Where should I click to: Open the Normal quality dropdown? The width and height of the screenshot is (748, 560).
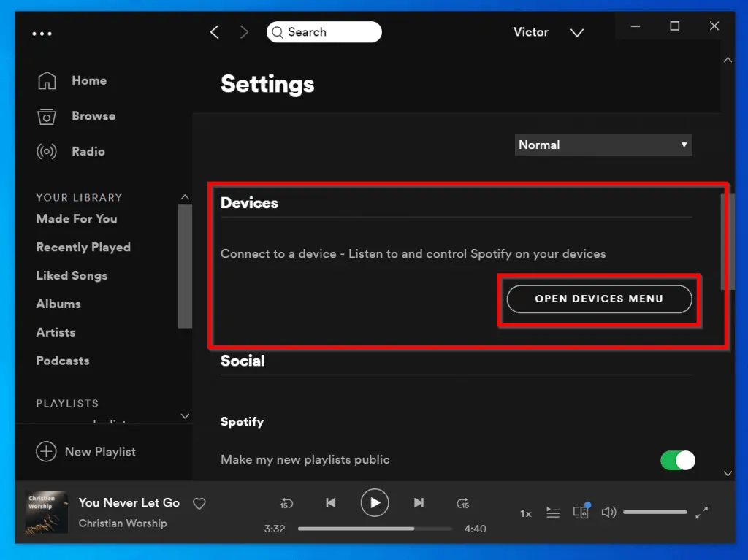[603, 145]
